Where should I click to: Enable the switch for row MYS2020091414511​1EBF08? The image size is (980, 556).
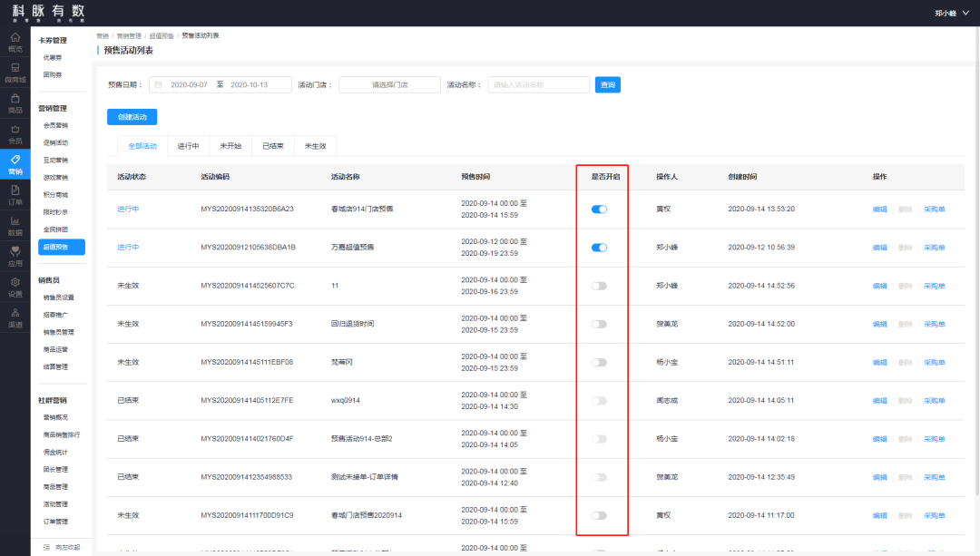point(599,362)
